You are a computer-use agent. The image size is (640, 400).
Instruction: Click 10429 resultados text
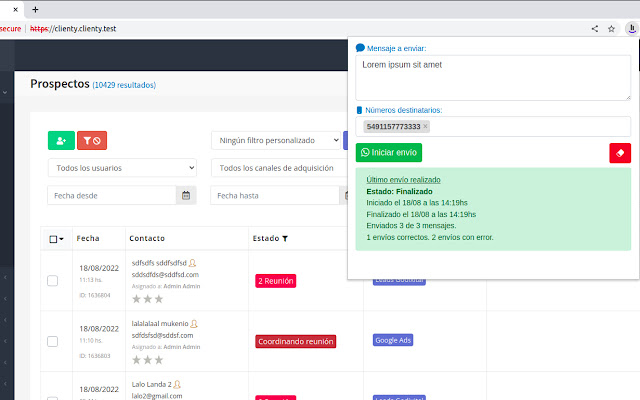(124, 85)
